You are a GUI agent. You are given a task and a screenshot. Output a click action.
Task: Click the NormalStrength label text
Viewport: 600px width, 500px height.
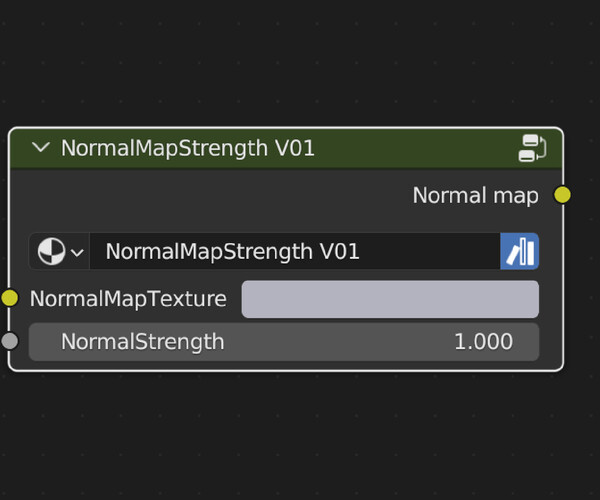(x=143, y=342)
